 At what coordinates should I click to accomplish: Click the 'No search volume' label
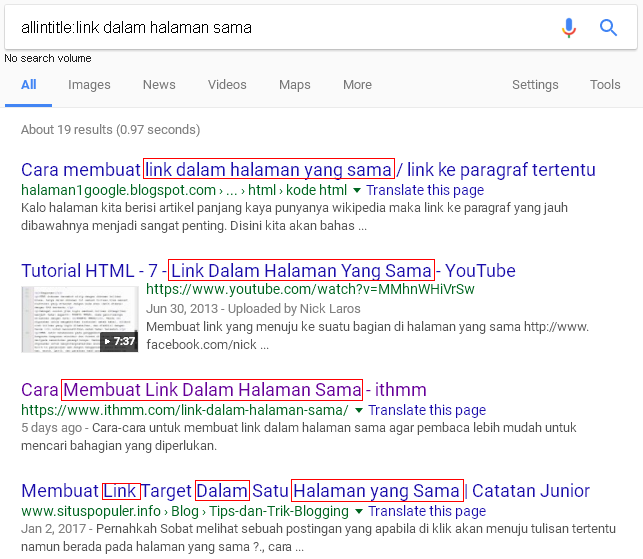pos(48,58)
